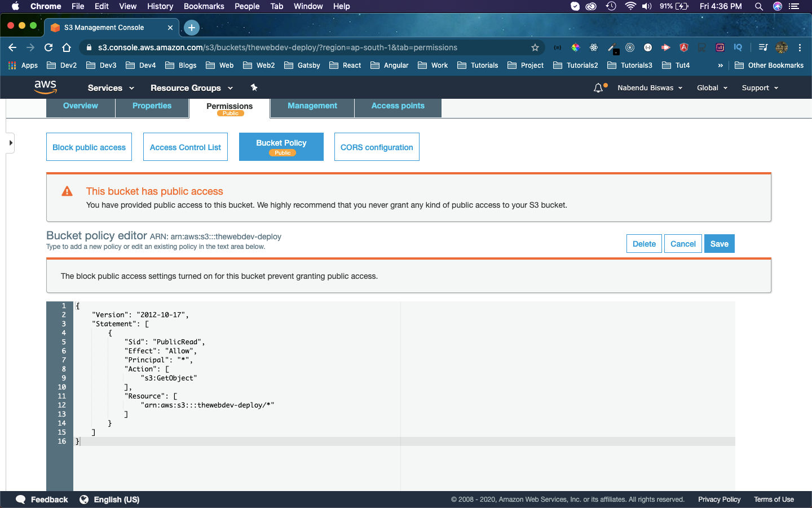
Task: Open the React Developer Tools extension
Action: click(x=594, y=47)
